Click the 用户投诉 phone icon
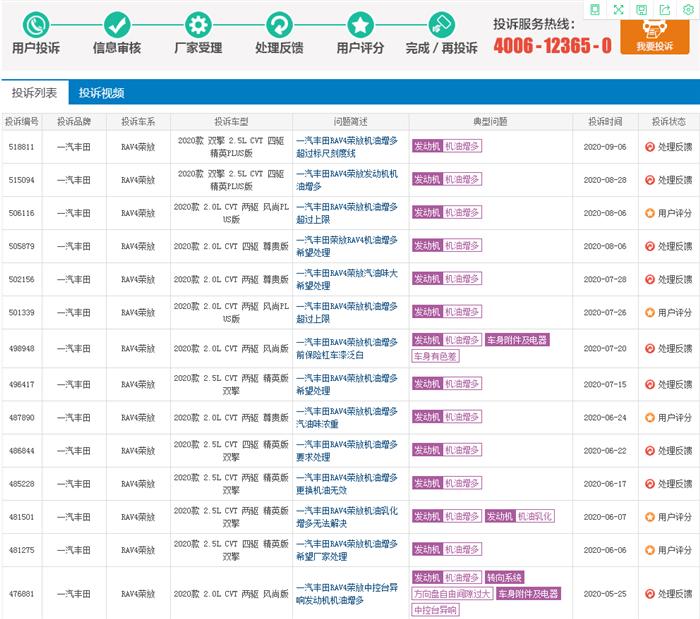The height and width of the screenshot is (619, 700). click(x=36, y=25)
